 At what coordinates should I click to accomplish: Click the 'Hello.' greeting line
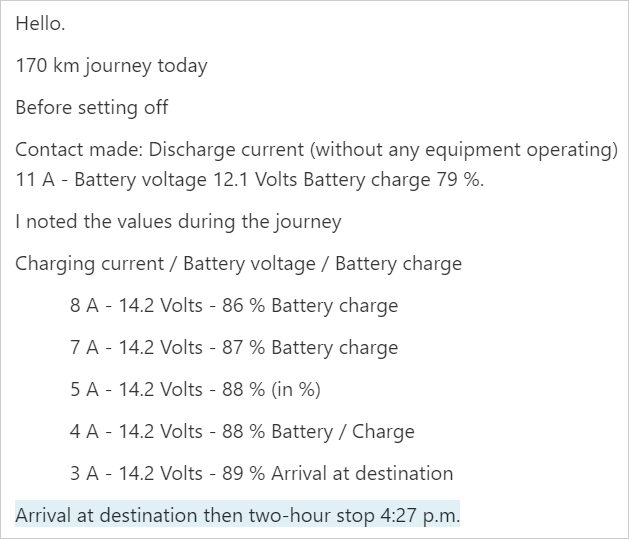[x=40, y=24]
